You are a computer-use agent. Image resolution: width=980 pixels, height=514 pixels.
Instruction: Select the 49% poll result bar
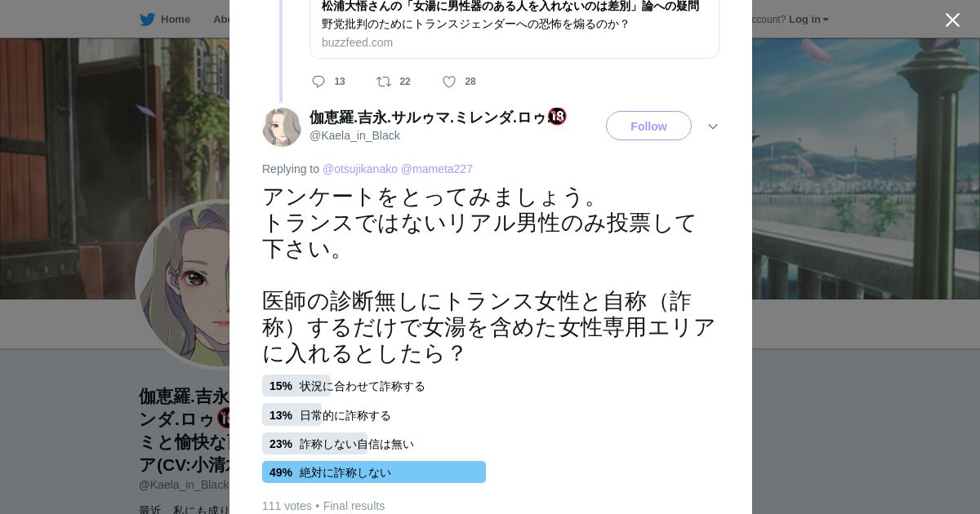point(374,472)
